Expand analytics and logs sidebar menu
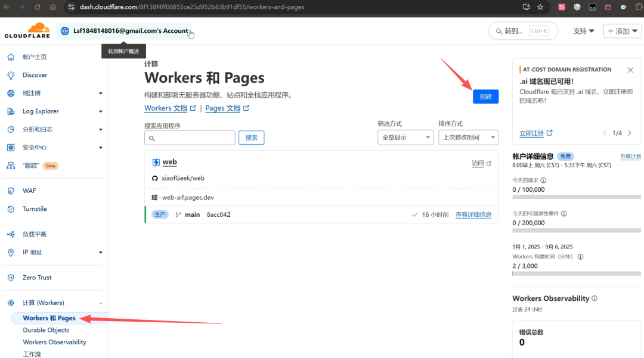Screen dimensions: 644x358 101,130
